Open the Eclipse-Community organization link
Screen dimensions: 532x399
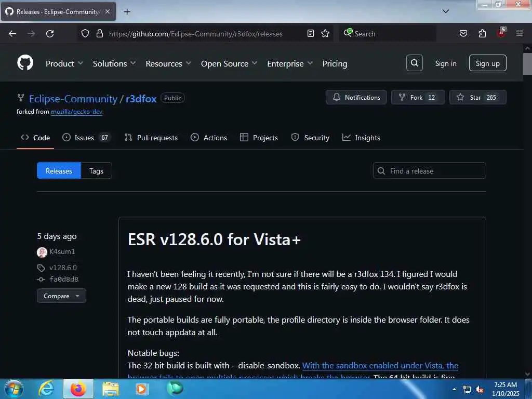73,99
